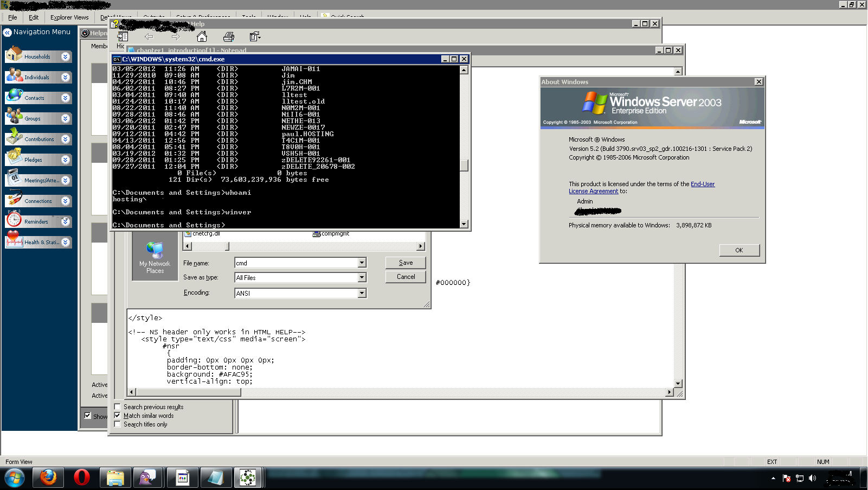Click the Home icon in Help window
Screen dimensions: 868x490
[x=202, y=36]
